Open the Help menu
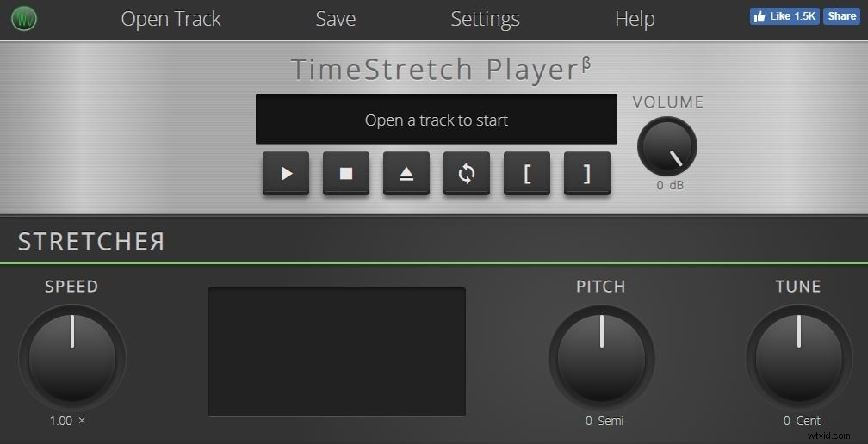 click(635, 19)
